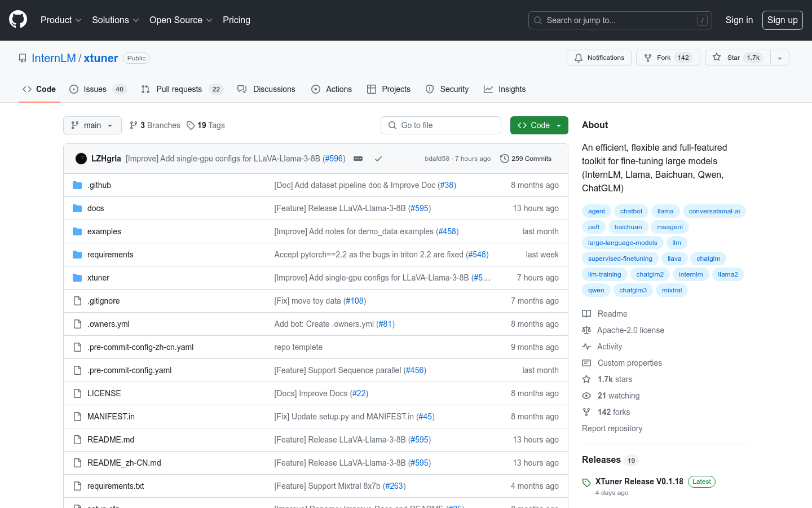Open pull request #263 link
812x508 pixels.
(x=395, y=486)
